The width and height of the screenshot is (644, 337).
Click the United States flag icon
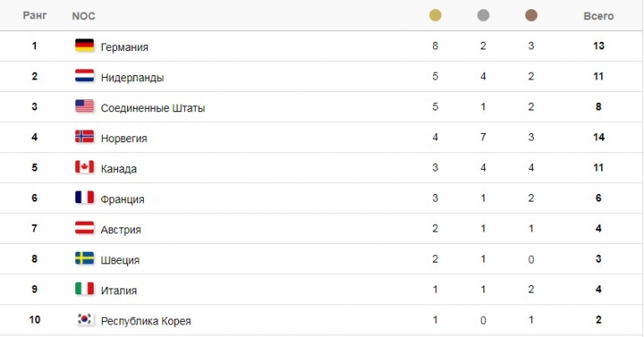(84, 106)
